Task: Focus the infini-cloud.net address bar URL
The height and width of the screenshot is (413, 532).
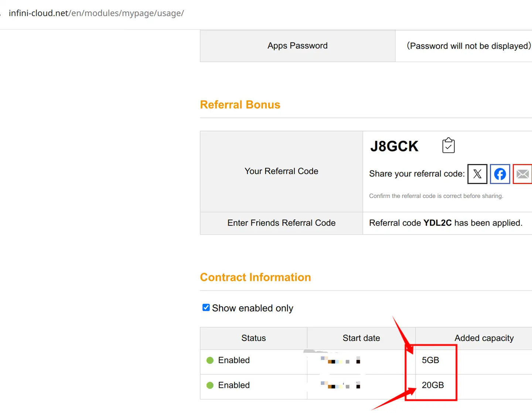Action: (x=96, y=13)
